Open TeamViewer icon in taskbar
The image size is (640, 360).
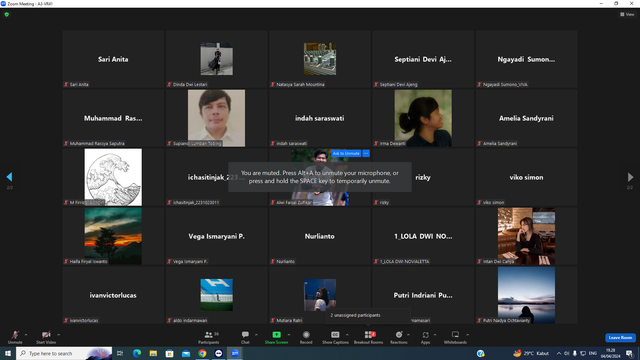click(x=218, y=353)
